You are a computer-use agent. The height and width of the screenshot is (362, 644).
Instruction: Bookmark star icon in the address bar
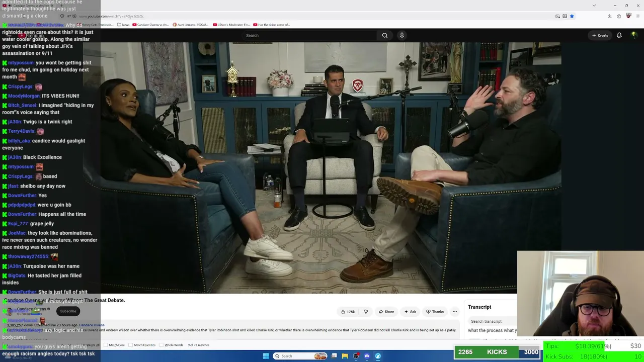(x=572, y=16)
